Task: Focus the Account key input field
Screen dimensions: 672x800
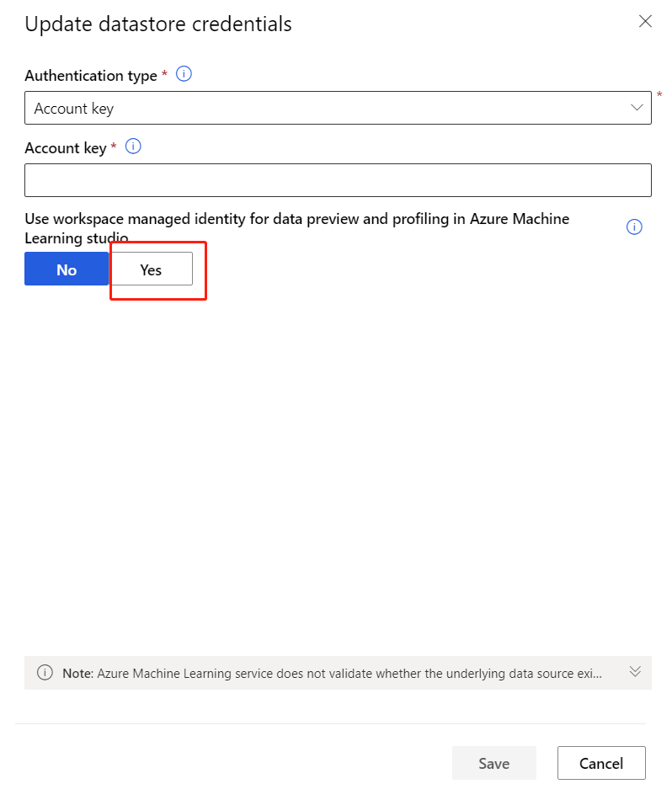Action: pyautogui.click(x=338, y=180)
